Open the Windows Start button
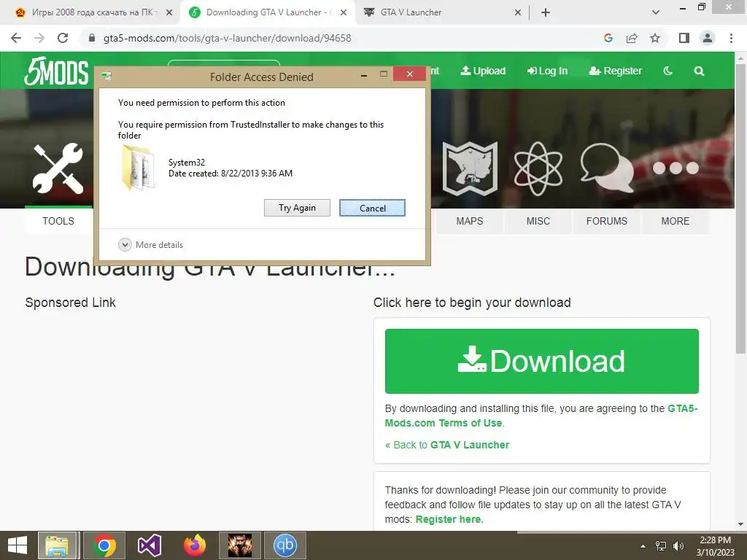 [18, 545]
